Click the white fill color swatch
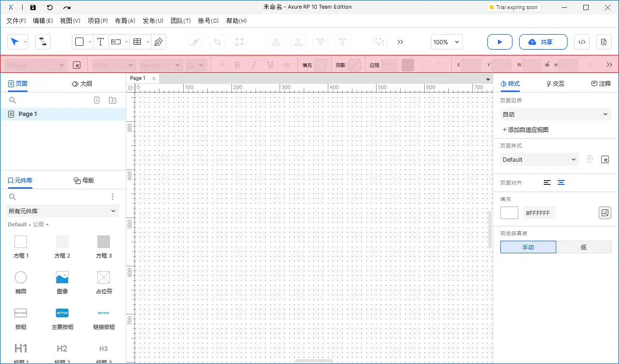619x364 pixels. tap(509, 212)
